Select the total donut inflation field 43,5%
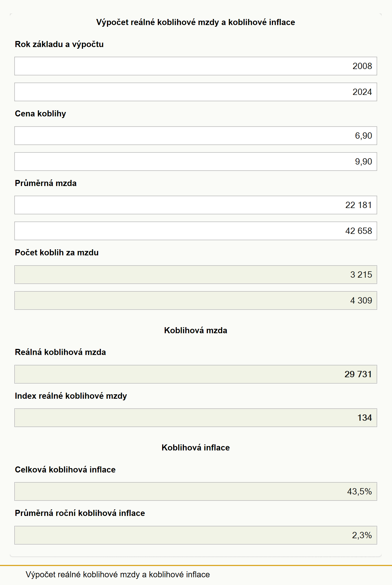 click(196, 491)
